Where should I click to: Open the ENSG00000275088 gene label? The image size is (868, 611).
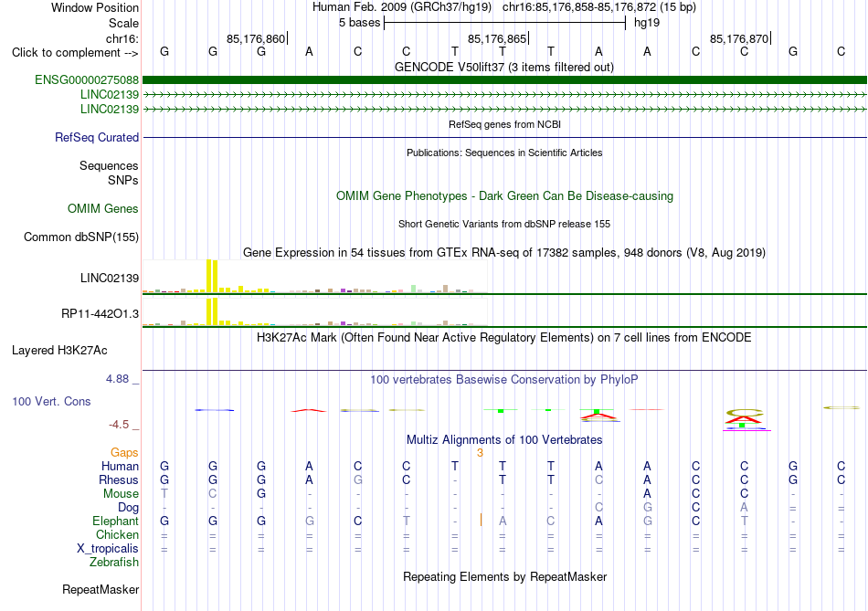[87, 79]
